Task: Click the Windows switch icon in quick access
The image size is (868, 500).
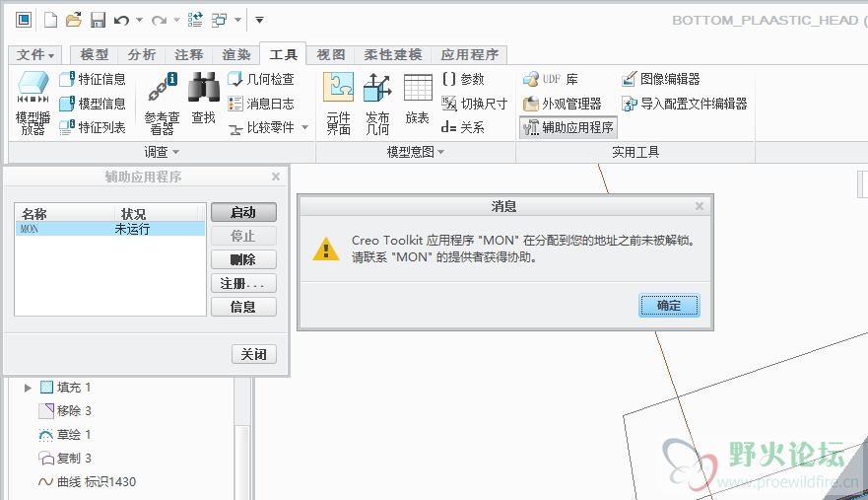Action: pos(220,21)
